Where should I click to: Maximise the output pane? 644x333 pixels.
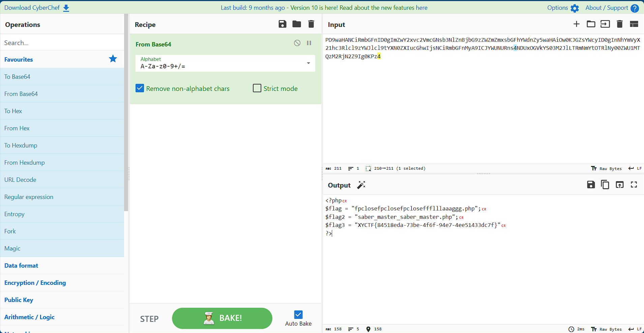[x=634, y=185]
